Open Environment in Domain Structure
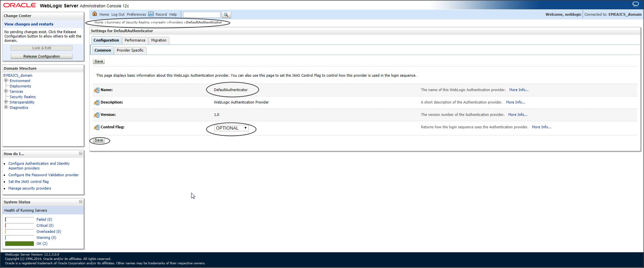 pos(20,81)
